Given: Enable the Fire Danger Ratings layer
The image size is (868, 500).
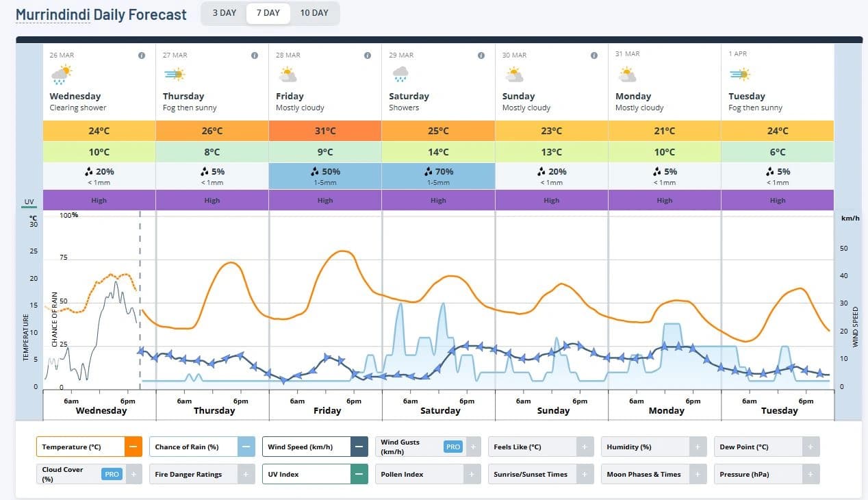Looking at the screenshot, I should click(x=246, y=474).
